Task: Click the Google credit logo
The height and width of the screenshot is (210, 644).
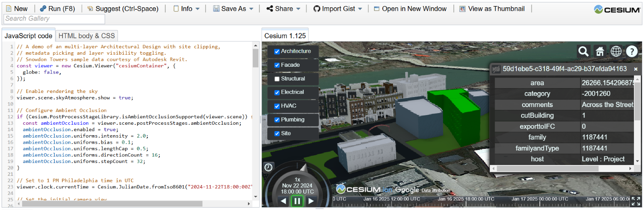Action: tap(407, 190)
